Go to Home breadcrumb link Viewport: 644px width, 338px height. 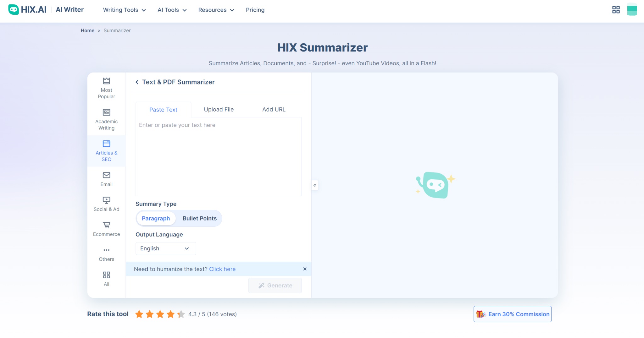[x=87, y=30]
